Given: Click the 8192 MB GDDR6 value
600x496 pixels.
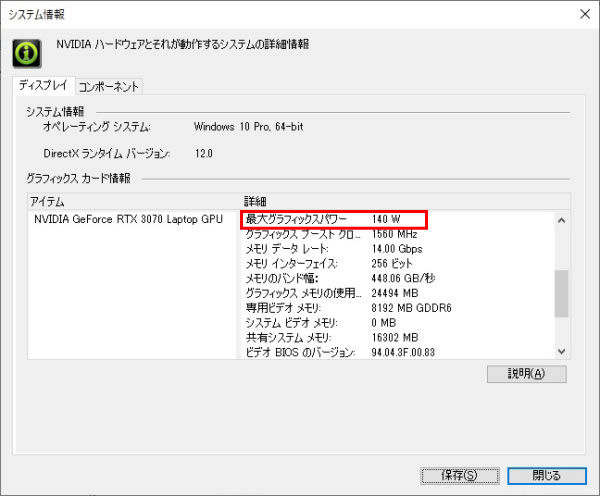Looking at the screenshot, I should pos(411,308).
